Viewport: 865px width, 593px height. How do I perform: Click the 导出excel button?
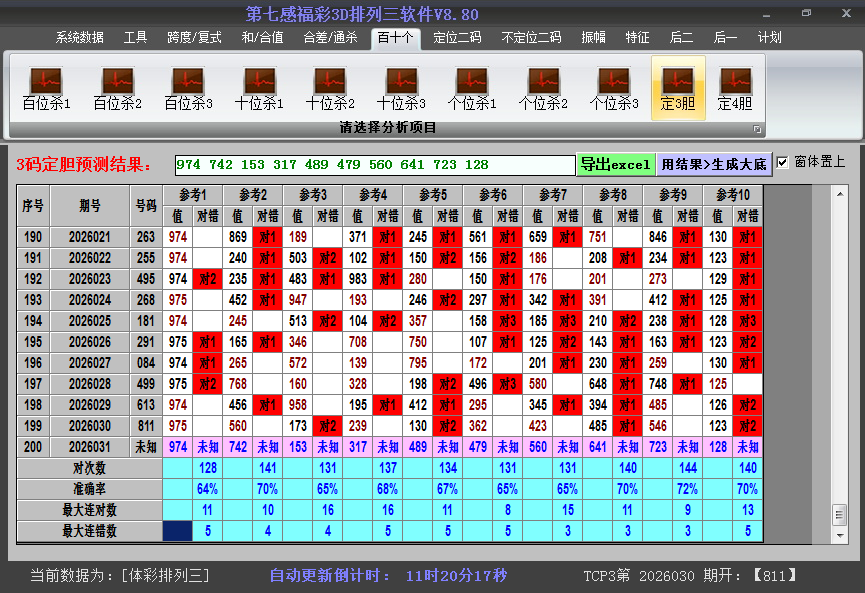[x=615, y=162]
